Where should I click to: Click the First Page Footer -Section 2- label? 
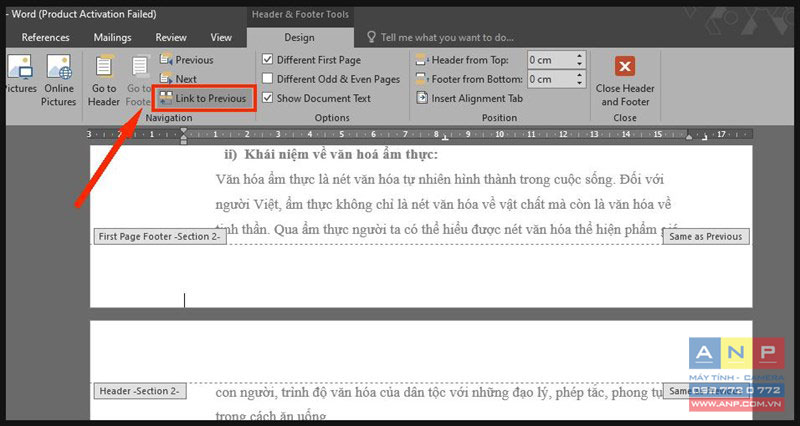160,236
